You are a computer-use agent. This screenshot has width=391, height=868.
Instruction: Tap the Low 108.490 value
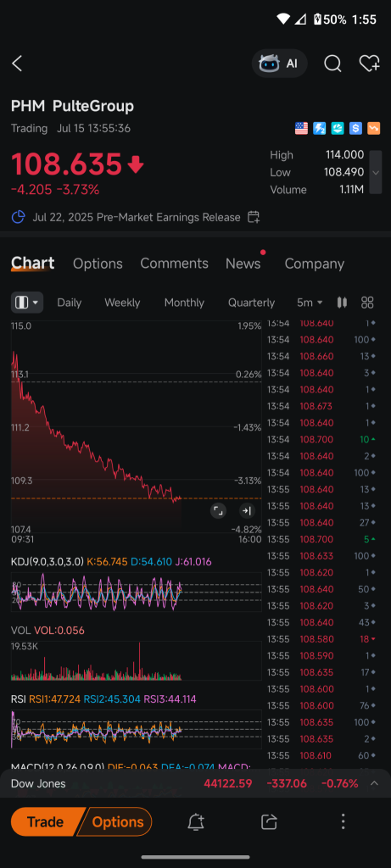tap(344, 172)
